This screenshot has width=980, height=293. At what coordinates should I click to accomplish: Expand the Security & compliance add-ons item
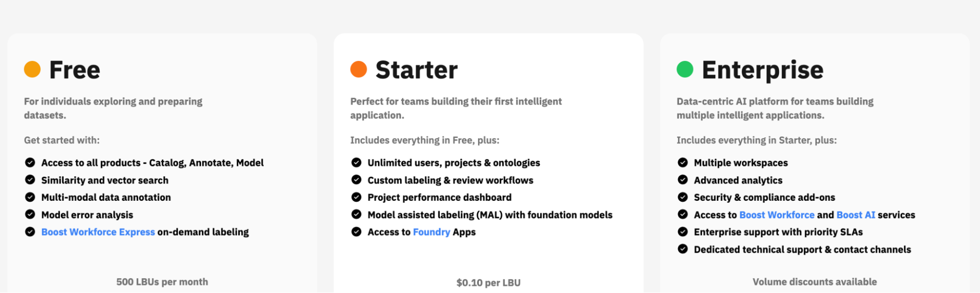(764, 197)
